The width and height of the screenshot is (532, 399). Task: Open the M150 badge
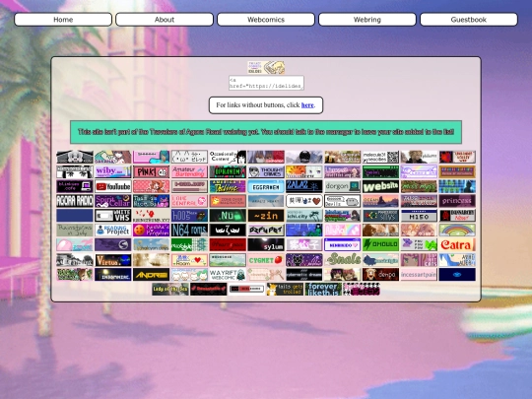(x=419, y=216)
